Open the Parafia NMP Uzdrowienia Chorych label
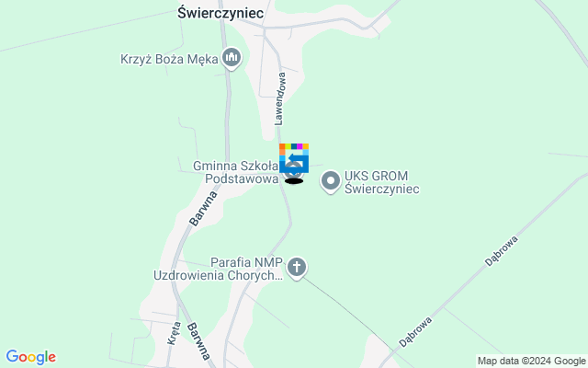Image resolution: width=588 pixels, height=368 pixels. [x=218, y=269]
